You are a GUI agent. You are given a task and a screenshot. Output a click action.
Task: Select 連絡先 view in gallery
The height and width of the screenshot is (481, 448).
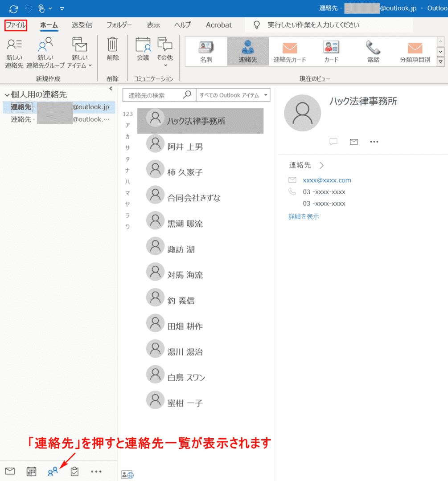tap(248, 51)
